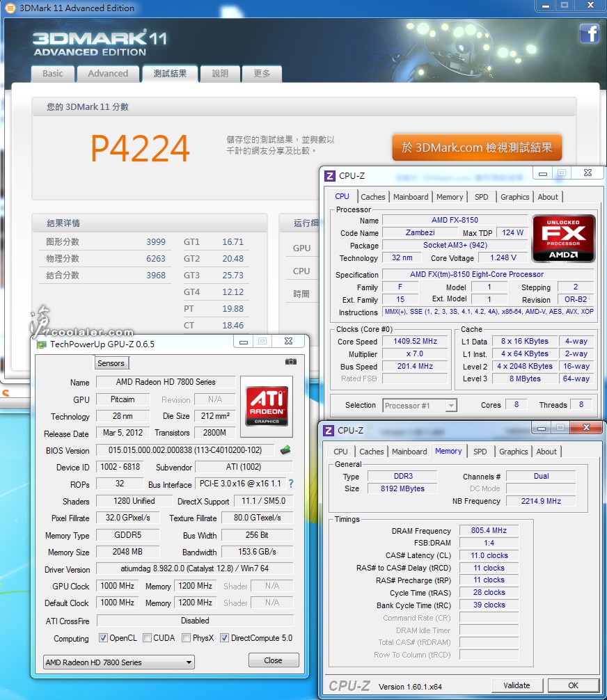Click the GPU-Z Name field AMD Radeon HD 7800
The width and height of the screenshot is (607, 700).
tap(166, 382)
